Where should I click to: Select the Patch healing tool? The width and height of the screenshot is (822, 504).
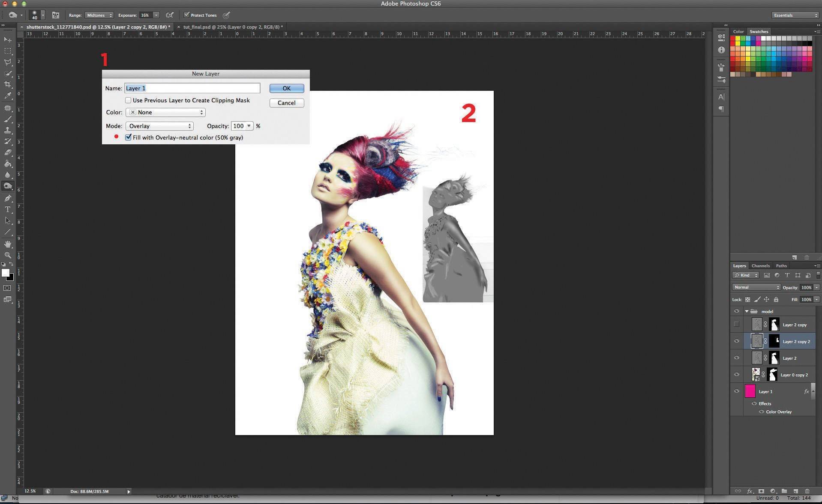coord(8,108)
